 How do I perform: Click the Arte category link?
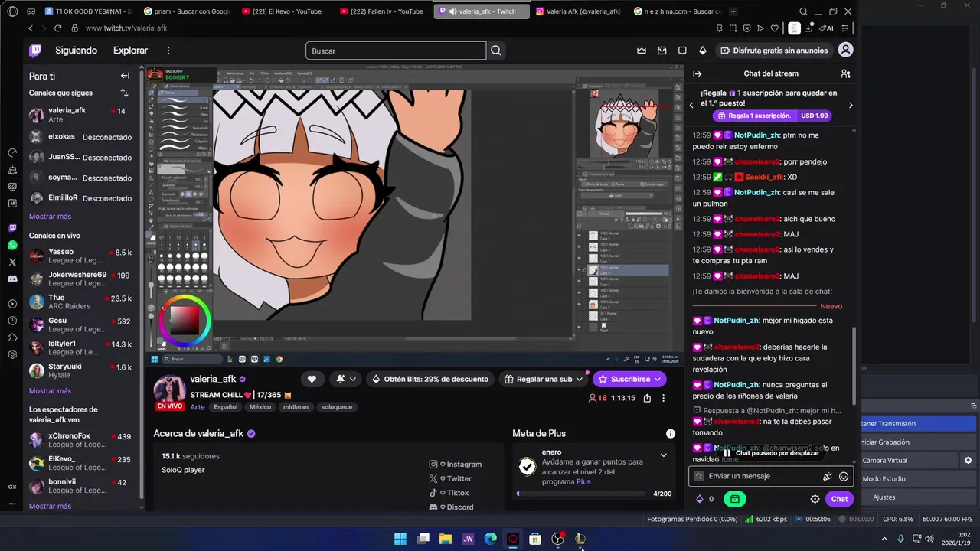tap(198, 407)
